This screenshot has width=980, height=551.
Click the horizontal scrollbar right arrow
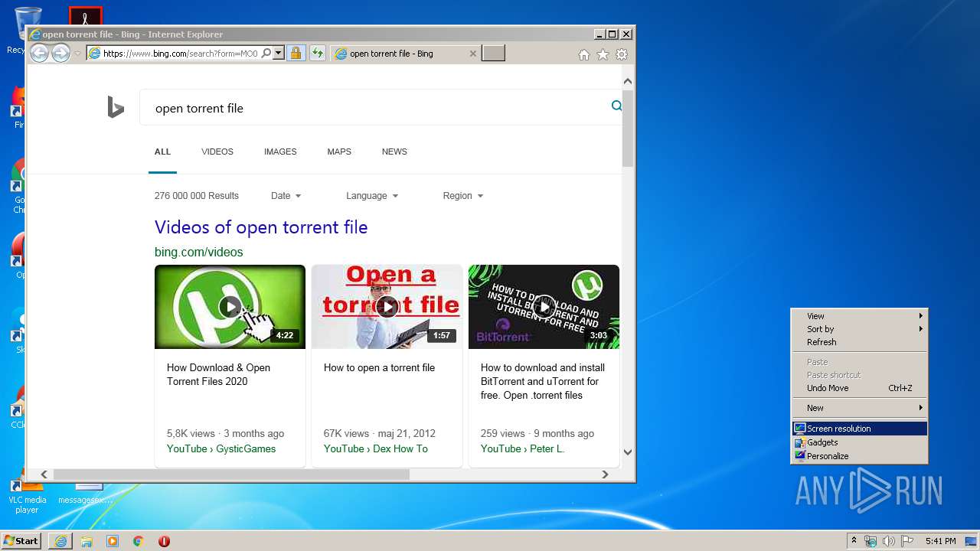pyautogui.click(x=605, y=474)
